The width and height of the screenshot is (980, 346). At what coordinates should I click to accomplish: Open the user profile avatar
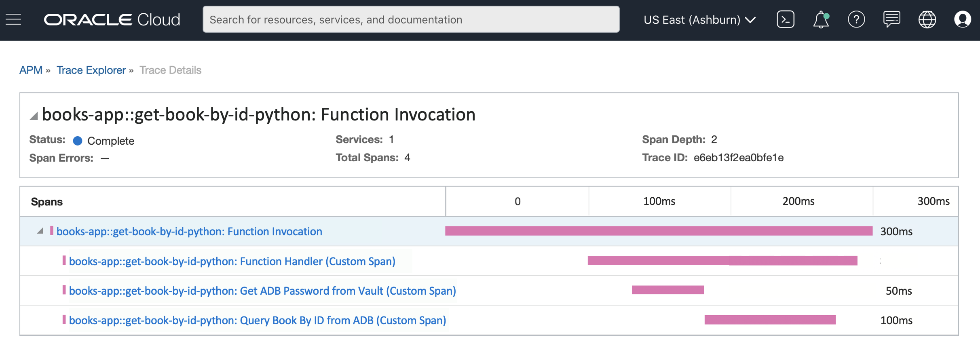pos(962,19)
